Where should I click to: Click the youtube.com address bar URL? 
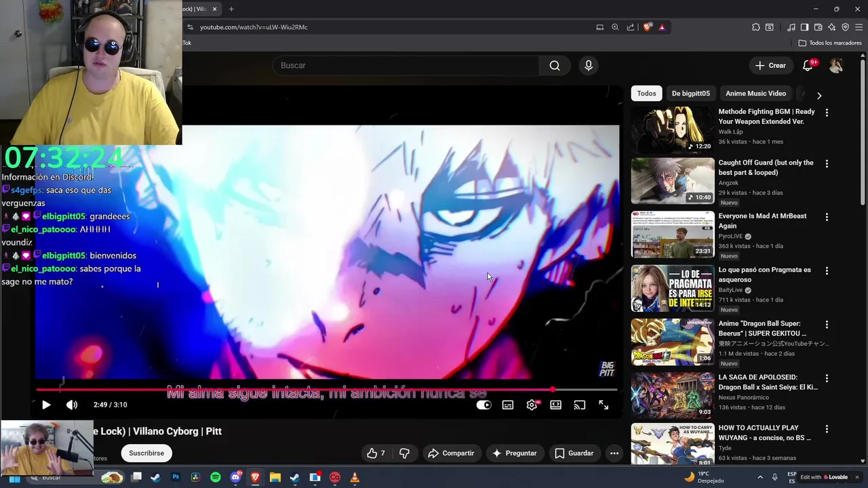[254, 27]
